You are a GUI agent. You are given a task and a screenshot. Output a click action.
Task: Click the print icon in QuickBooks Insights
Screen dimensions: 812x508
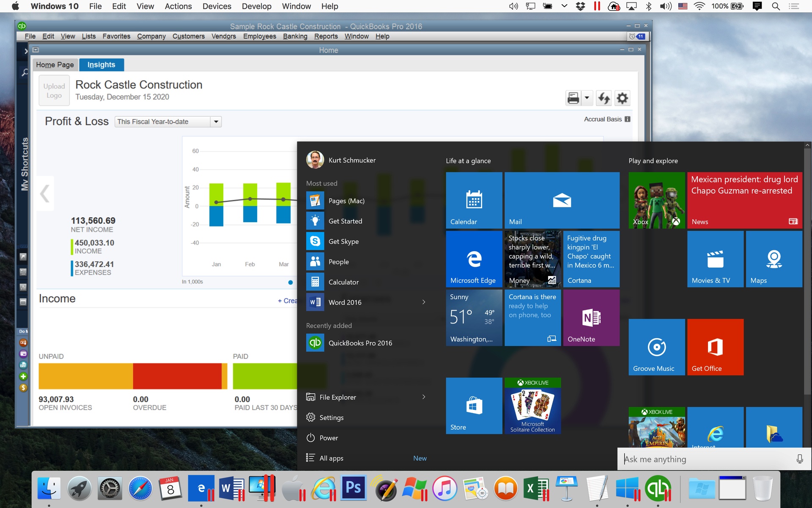click(x=573, y=98)
